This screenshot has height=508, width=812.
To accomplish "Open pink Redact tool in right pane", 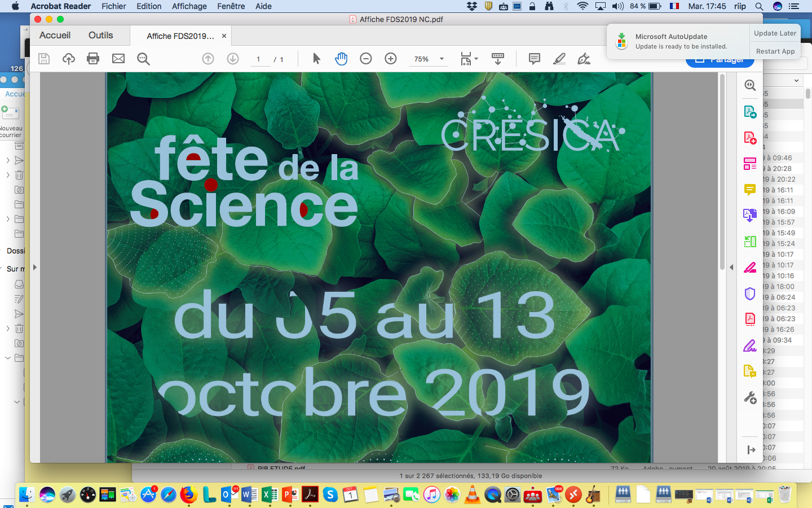I will pos(750,268).
